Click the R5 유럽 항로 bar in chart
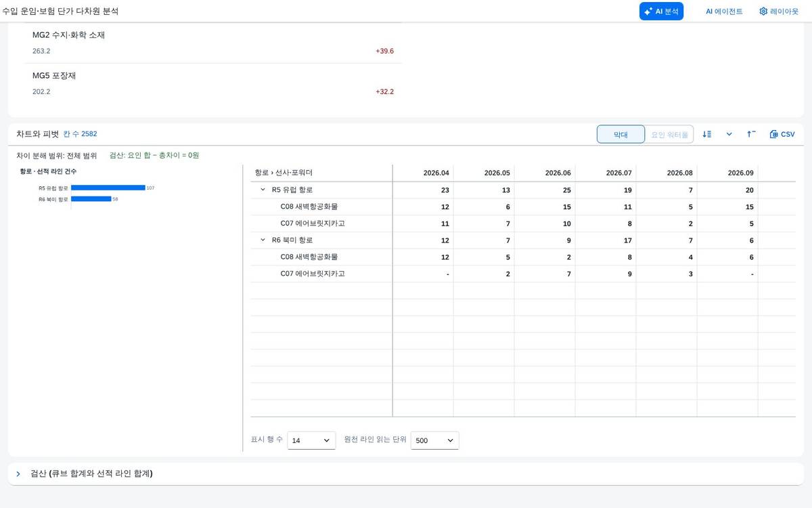This screenshot has height=508, width=812. click(108, 188)
